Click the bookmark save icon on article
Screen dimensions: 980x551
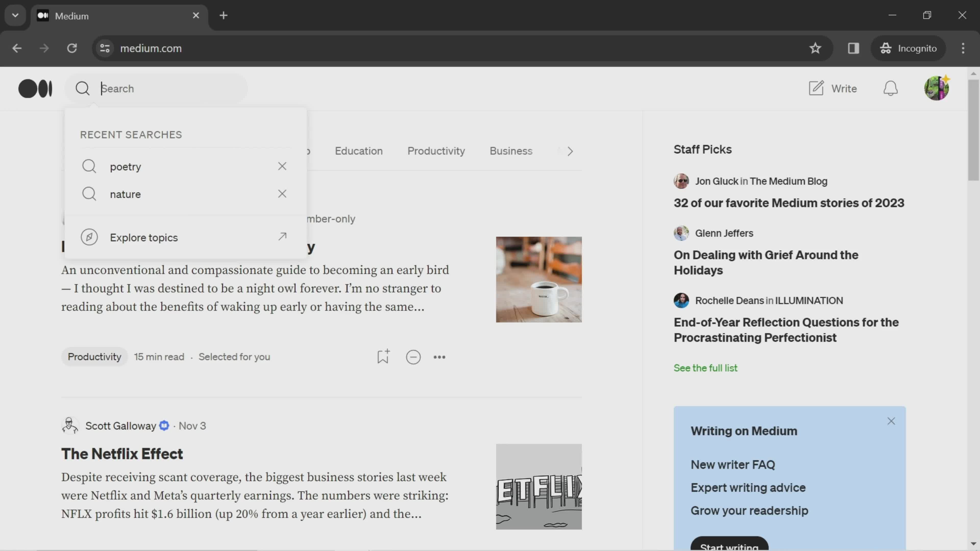tap(383, 357)
